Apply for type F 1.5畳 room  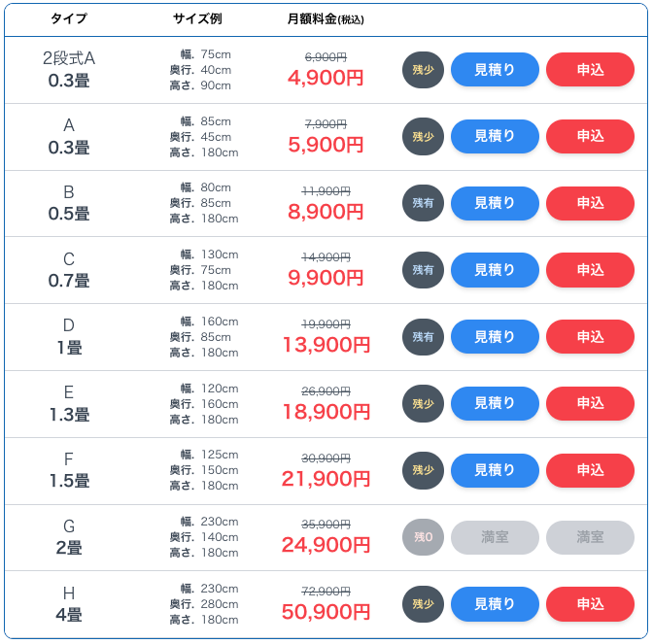point(590,470)
